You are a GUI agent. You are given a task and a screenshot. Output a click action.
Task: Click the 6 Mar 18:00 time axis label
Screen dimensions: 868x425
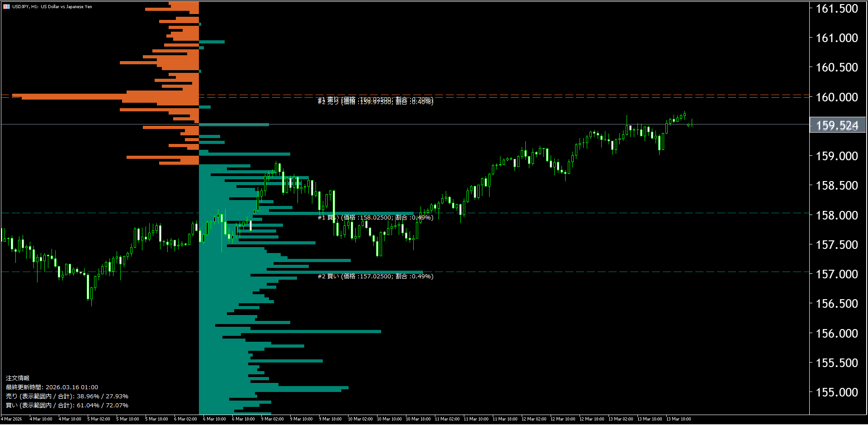pyautogui.click(x=243, y=419)
